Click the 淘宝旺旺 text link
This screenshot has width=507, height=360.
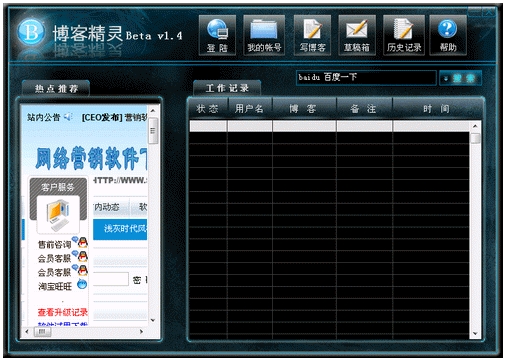pos(55,286)
